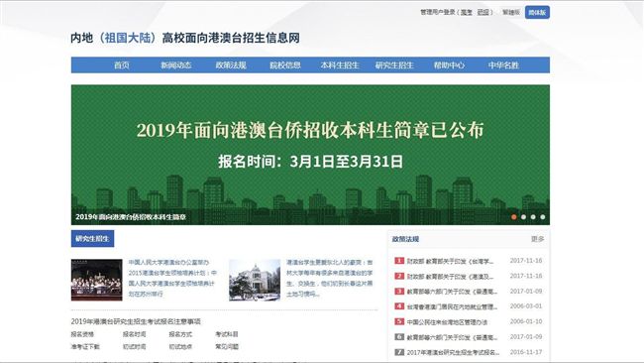Switch to the 简体版 site version

pos(537,12)
